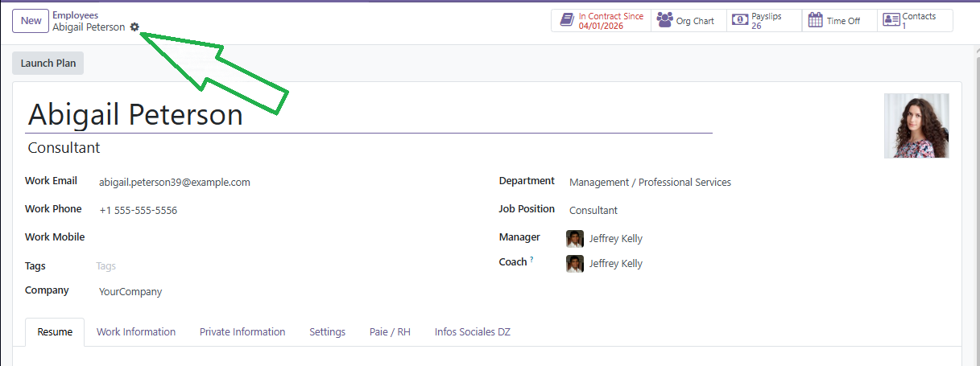Click the Work Phone number field
Image resolution: width=980 pixels, height=366 pixels.
click(139, 211)
